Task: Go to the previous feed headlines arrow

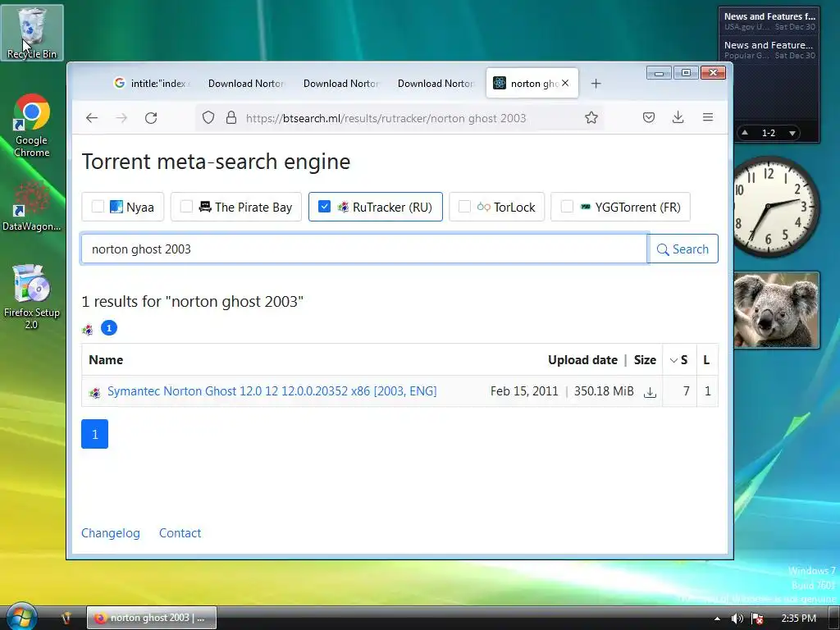Action: coord(745,132)
